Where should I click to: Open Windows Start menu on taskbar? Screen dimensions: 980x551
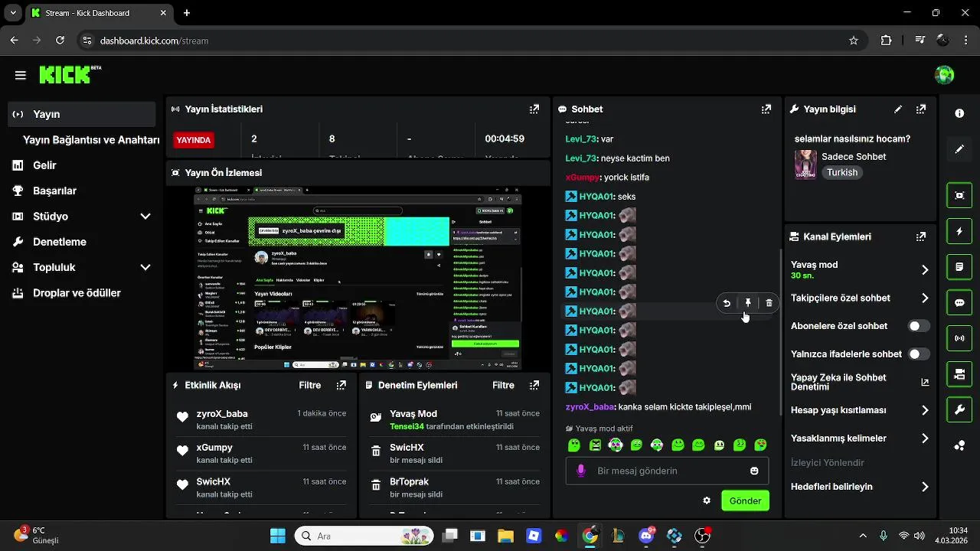click(x=277, y=536)
